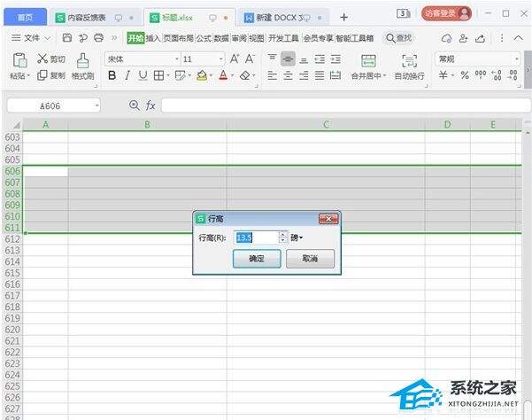Open the font name dropdown (宋体)

point(177,59)
